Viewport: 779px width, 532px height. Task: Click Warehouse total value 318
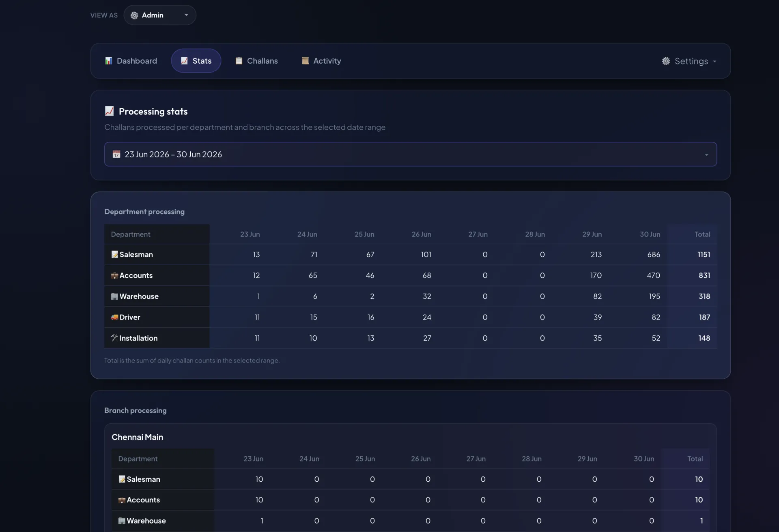[704, 296]
